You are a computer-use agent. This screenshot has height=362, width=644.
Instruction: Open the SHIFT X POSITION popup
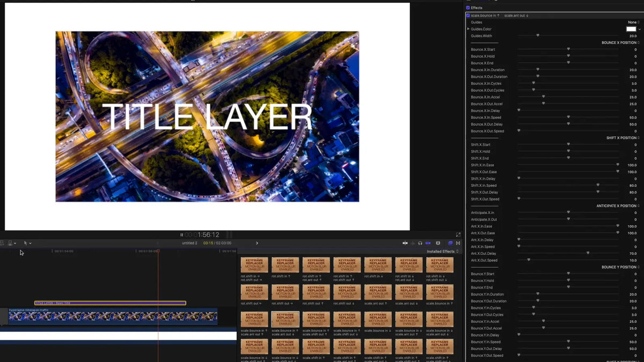coord(623,138)
